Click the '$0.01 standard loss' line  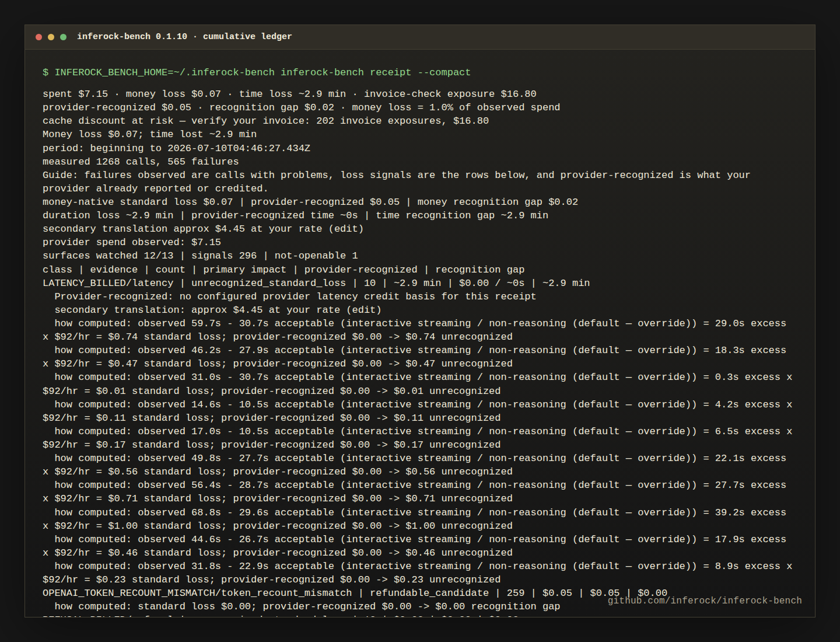pyautogui.click(x=271, y=391)
